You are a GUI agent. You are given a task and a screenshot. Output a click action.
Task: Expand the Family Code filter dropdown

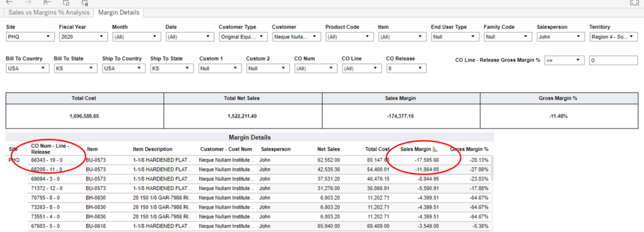tap(508, 36)
